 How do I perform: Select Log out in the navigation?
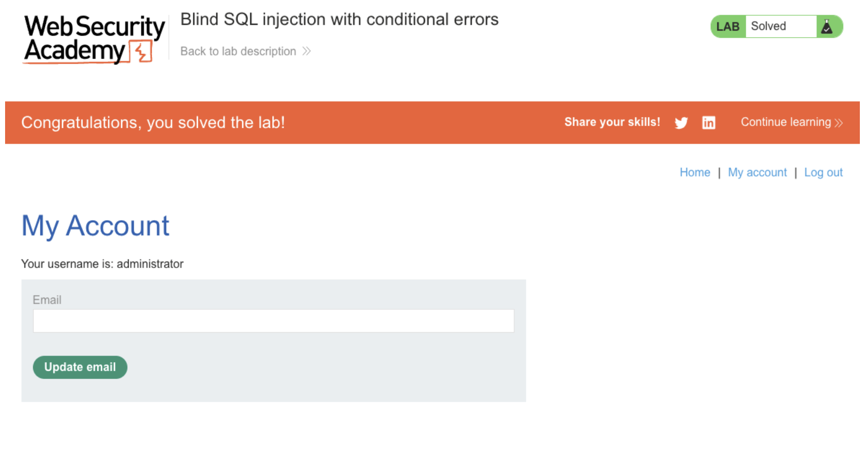[x=823, y=172]
